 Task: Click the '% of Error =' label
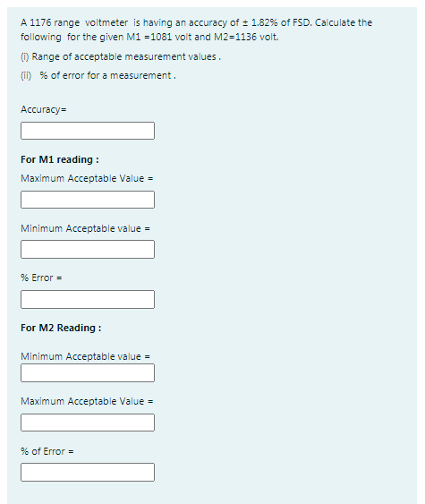click(47, 451)
